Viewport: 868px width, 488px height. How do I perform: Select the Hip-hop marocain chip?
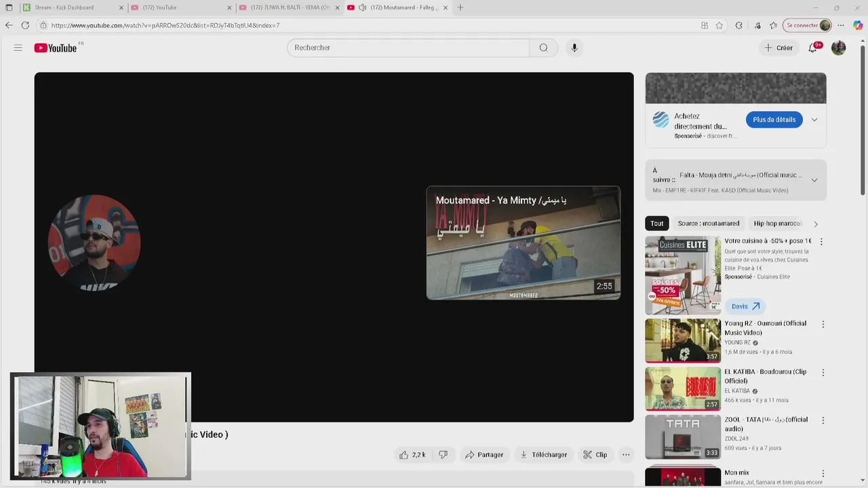point(777,224)
